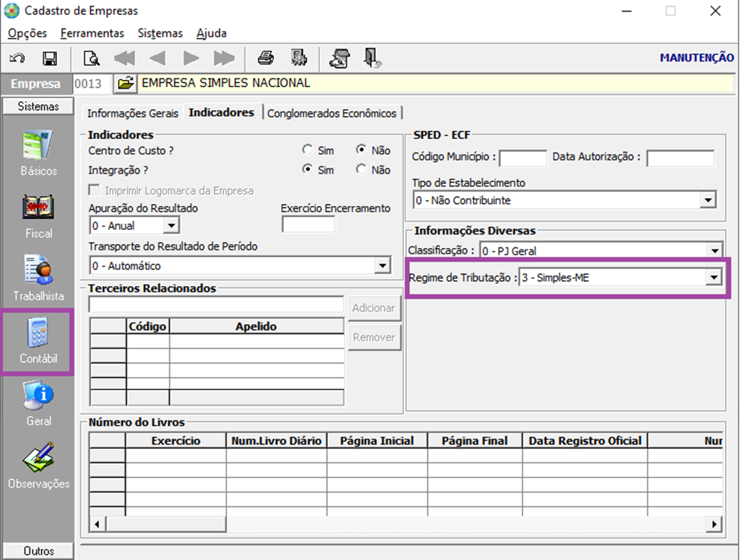The image size is (741, 560).
Task: Go to next record single-right arrow
Action: pos(191,58)
